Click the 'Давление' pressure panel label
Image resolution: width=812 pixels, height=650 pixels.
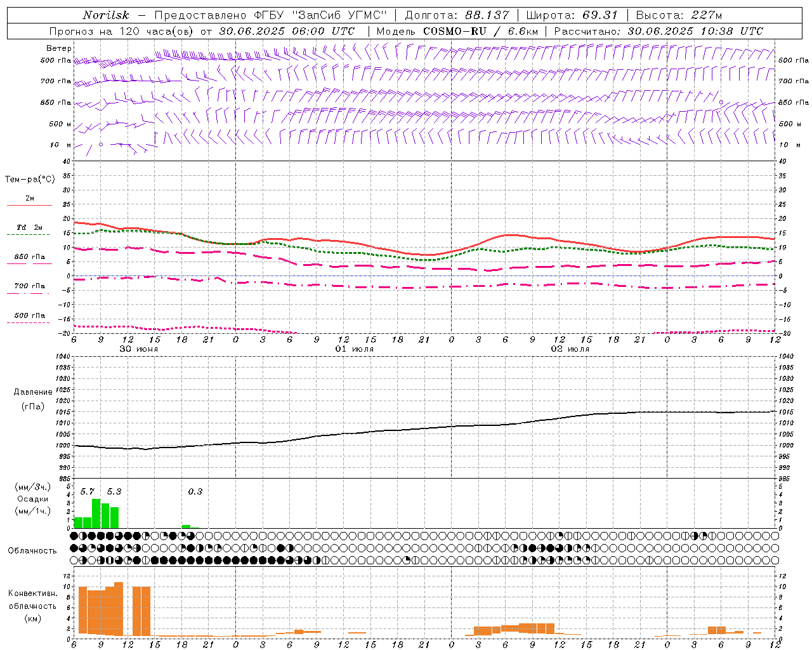click(33, 392)
